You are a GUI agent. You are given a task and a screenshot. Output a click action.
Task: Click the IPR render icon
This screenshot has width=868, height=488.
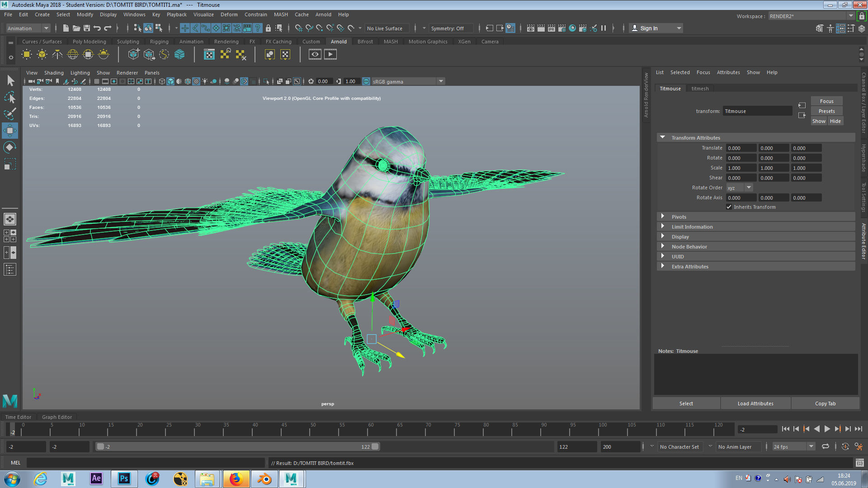(552, 28)
